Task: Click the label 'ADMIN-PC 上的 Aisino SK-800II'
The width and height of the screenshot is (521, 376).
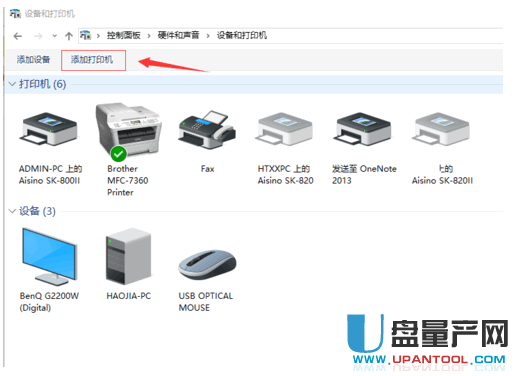Action: coord(50,175)
